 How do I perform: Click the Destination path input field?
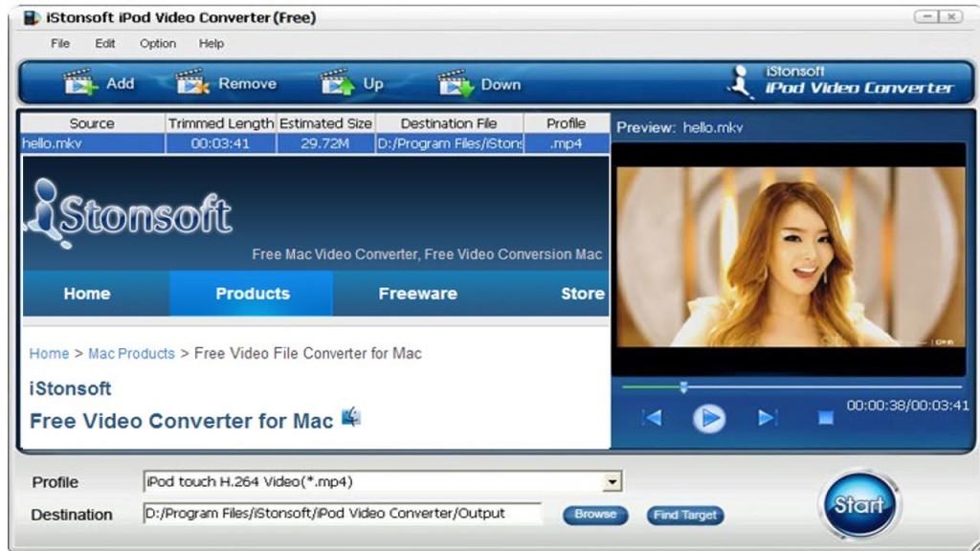[x=342, y=514]
